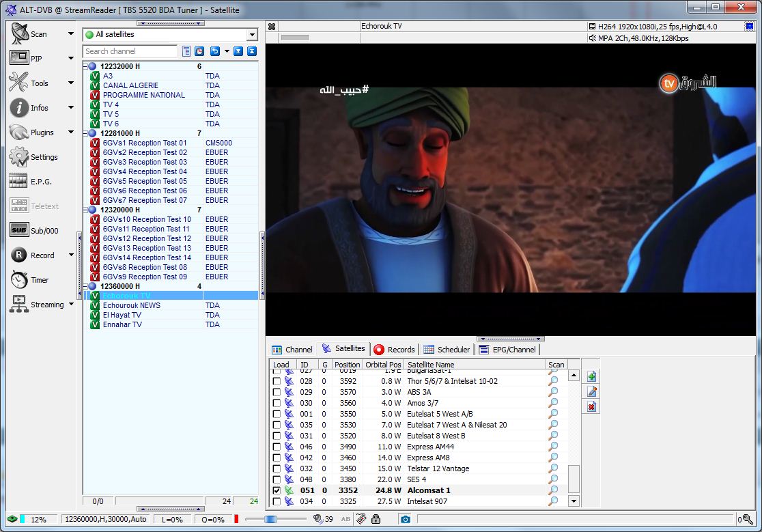Check the Thor 5/6/7 load checkbox
The height and width of the screenshot is (532, 762).
(277, 381)
